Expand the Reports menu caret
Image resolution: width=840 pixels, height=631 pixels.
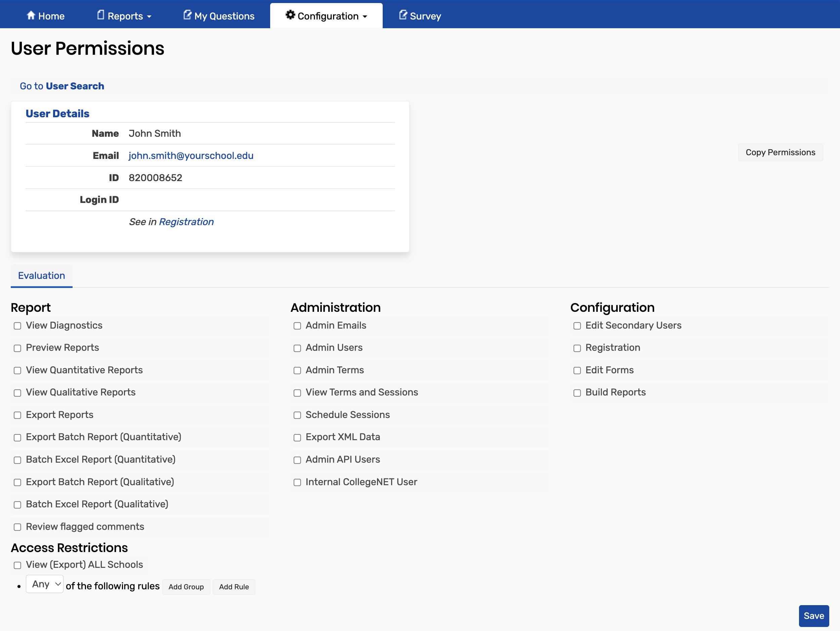(x=149, y=17)
